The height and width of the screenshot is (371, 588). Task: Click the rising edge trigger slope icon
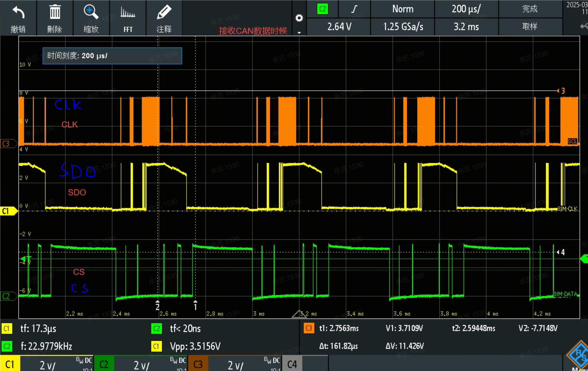(354, 9)
